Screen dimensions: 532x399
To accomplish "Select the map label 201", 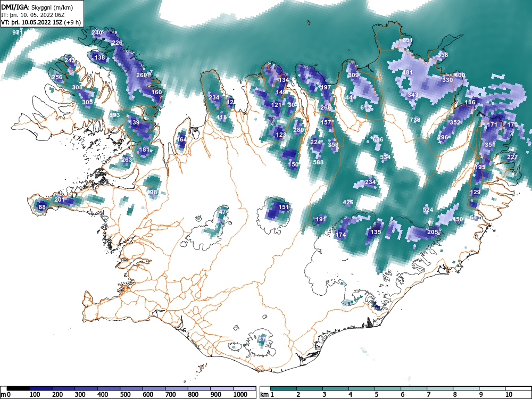I will (x=60, y=199).
